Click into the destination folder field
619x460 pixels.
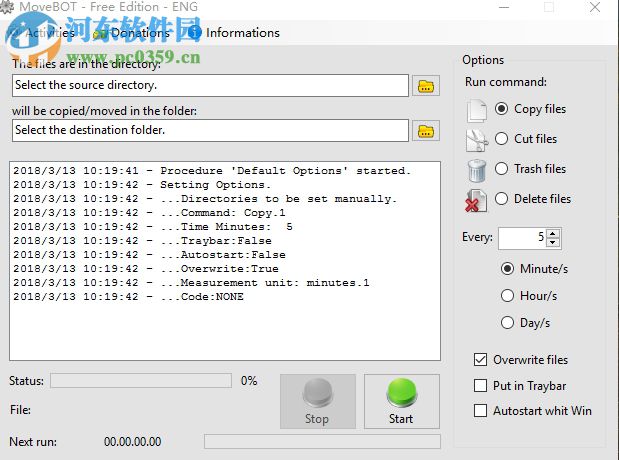(x=210, y=130)
